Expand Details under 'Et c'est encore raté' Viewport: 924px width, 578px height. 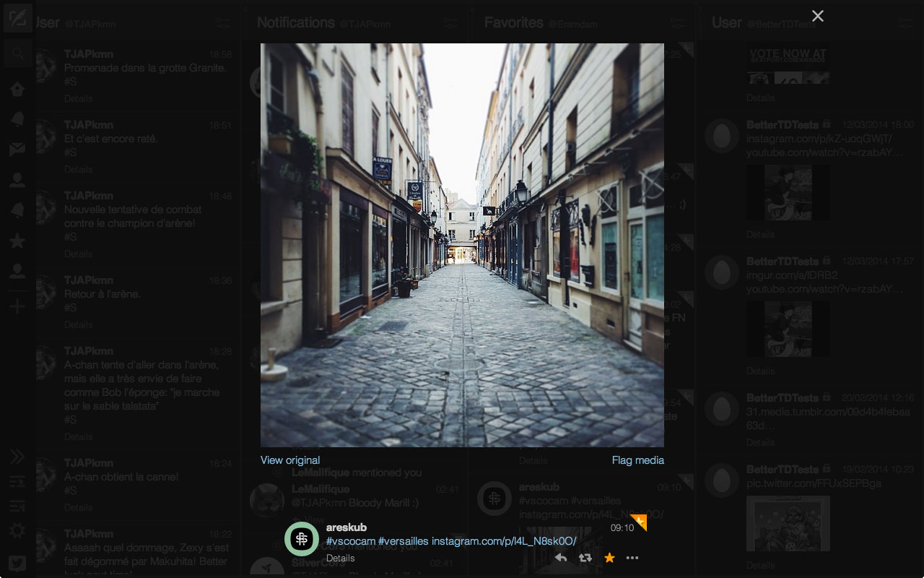pos(79,169)
